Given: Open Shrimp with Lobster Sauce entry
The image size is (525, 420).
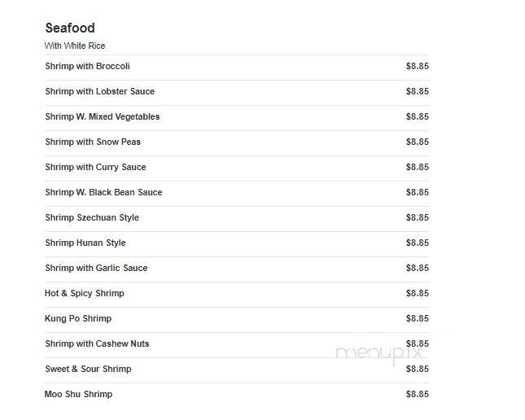Looking at the screenshot, I should [100, 91].
